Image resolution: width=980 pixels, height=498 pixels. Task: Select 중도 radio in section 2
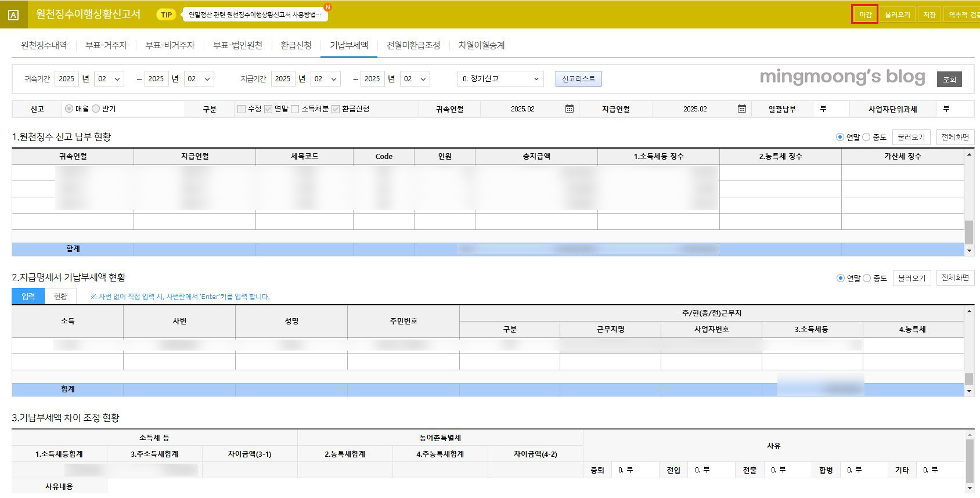pos(867,278)
